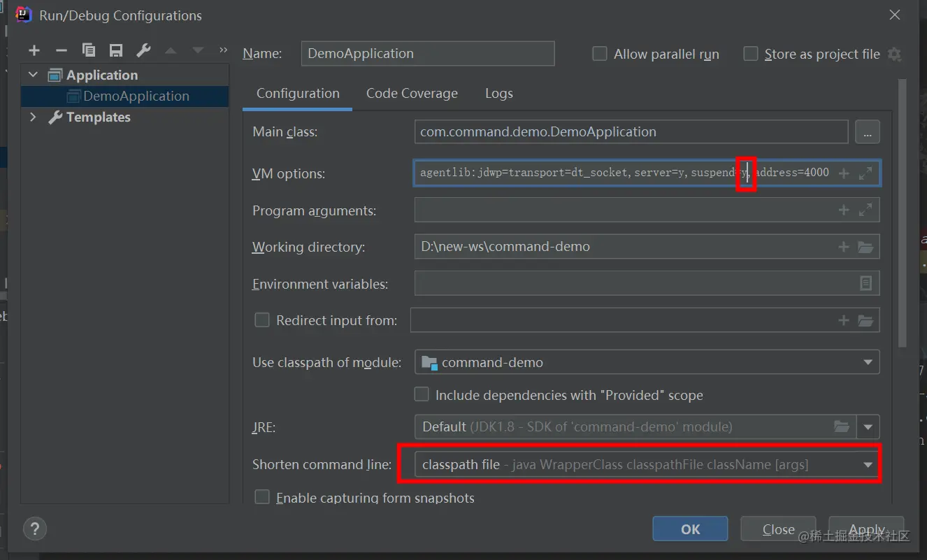
Task: Browse for JRE folder icon
Action: coord(842,426)
